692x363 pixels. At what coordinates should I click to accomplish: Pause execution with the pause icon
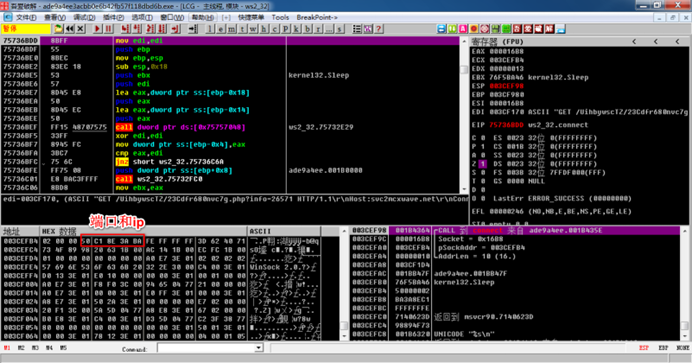(x=109, y=29)
